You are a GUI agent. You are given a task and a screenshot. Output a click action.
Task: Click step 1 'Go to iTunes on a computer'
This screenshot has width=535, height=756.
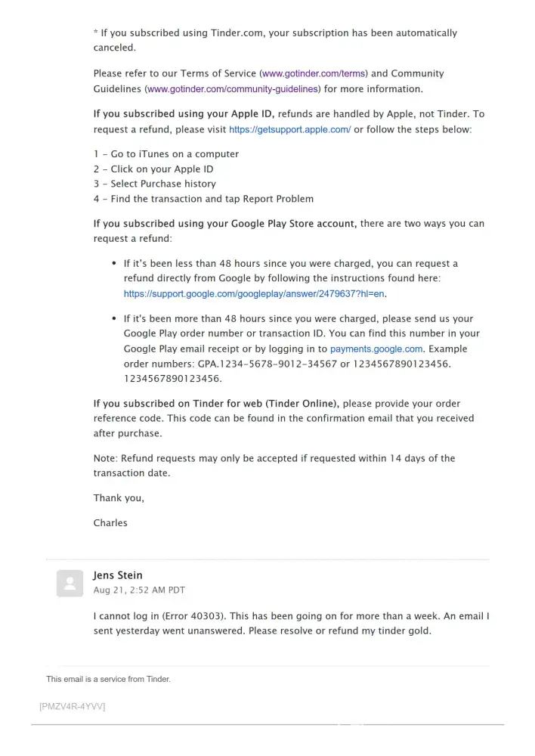click(166, 154)
